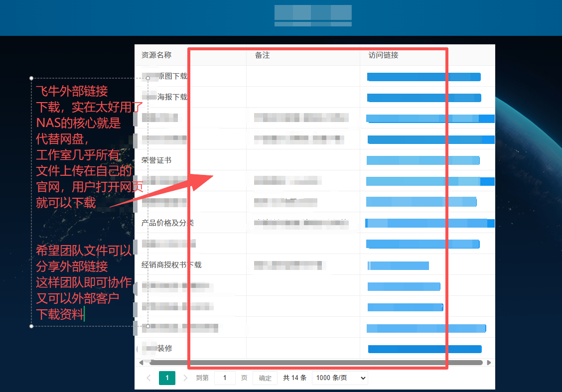
Task: Open the access link in the 海报下载 row
Action: [x=424, y=98]
